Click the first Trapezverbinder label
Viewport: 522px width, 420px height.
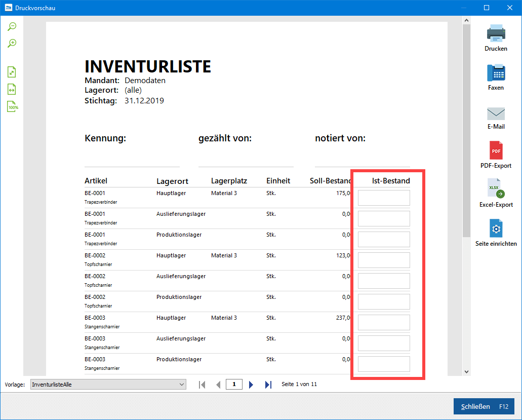point(101,202)
